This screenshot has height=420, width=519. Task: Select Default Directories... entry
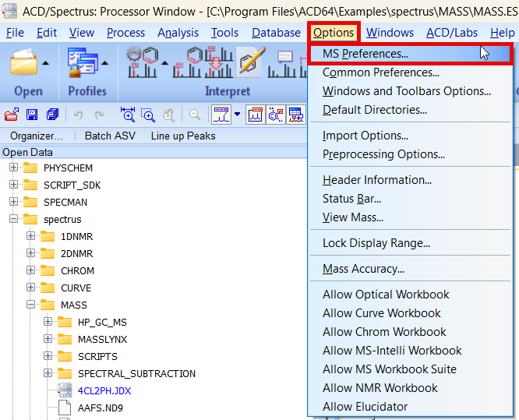411,110
